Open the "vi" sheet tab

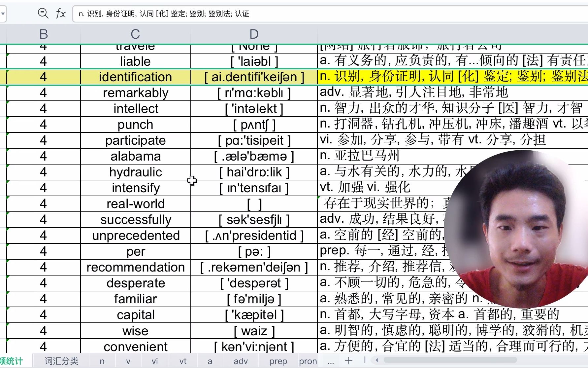point(155,361)
